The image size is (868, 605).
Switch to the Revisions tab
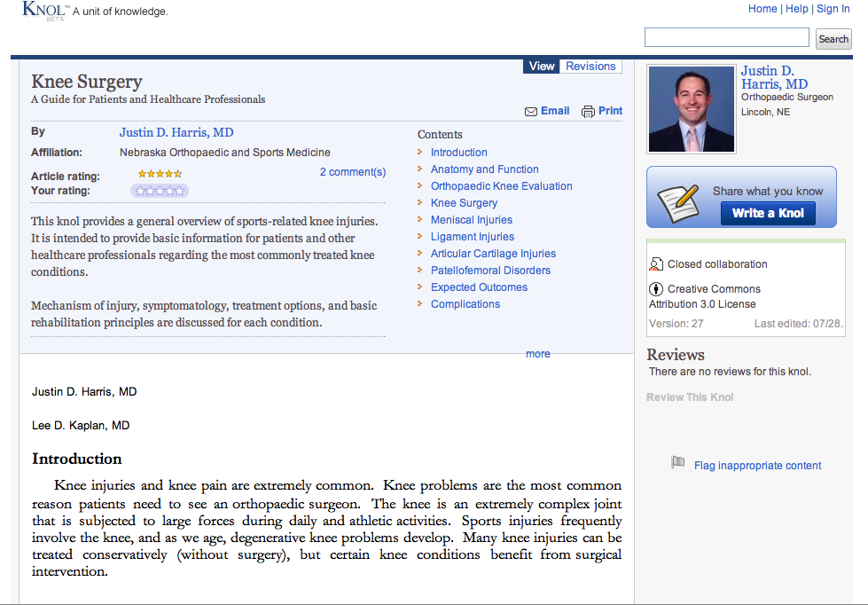click(x=590, y=67)
